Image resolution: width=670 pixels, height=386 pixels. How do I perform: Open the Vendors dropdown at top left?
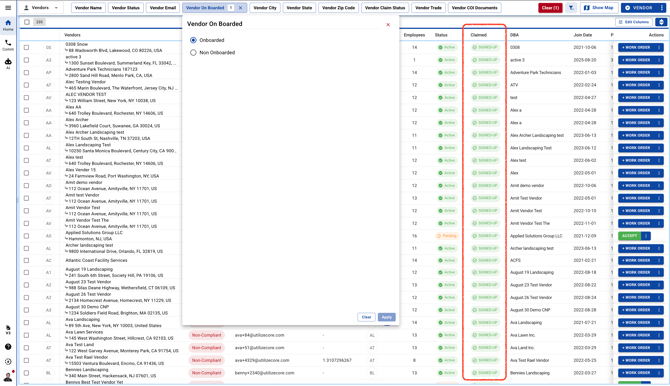click(x=41, y=8)
